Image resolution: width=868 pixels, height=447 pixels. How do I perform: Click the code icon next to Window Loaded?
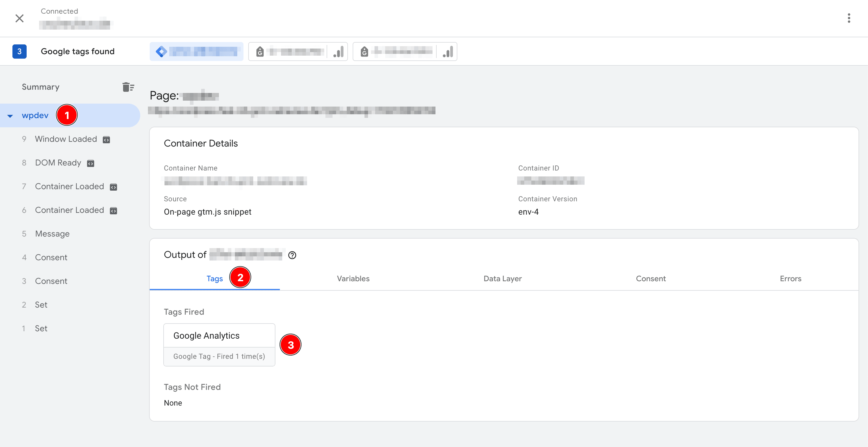pos(107,139)
